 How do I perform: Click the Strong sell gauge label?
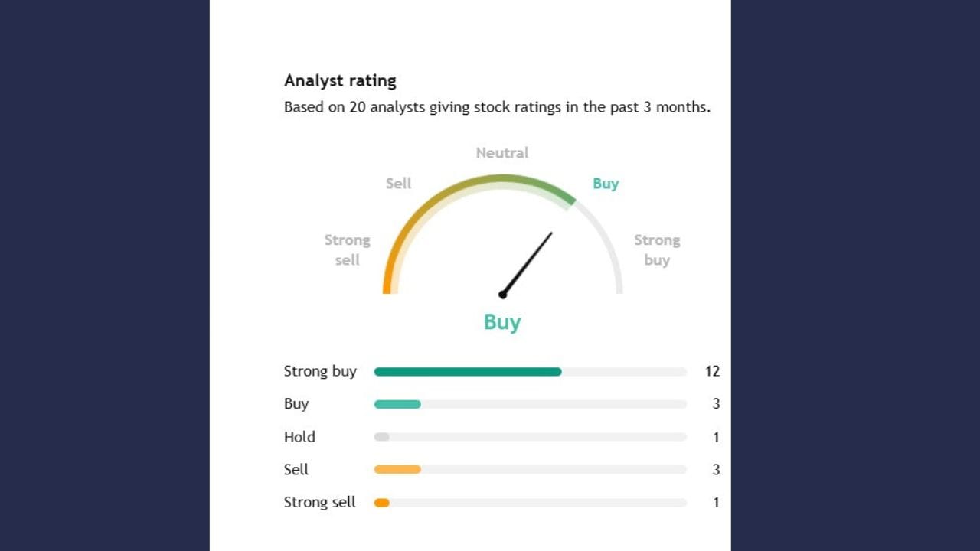tap(347, 250)
